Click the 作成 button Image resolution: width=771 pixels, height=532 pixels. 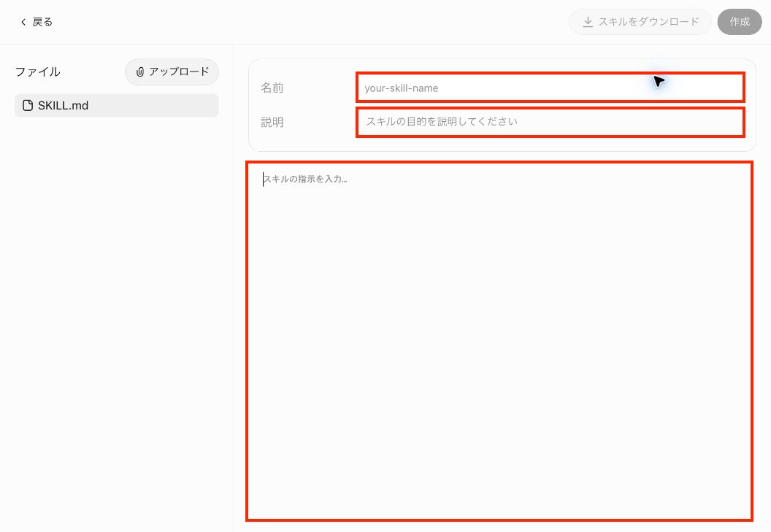739,22
